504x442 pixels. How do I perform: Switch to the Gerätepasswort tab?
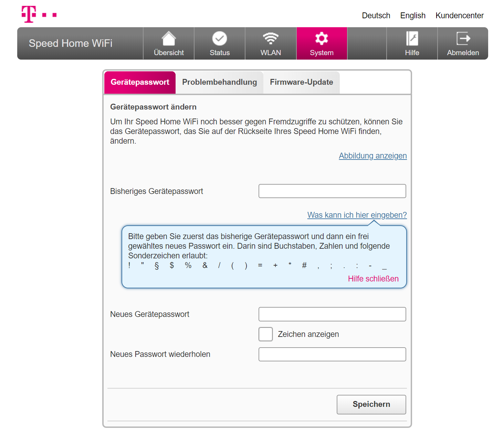pos(140,82)
